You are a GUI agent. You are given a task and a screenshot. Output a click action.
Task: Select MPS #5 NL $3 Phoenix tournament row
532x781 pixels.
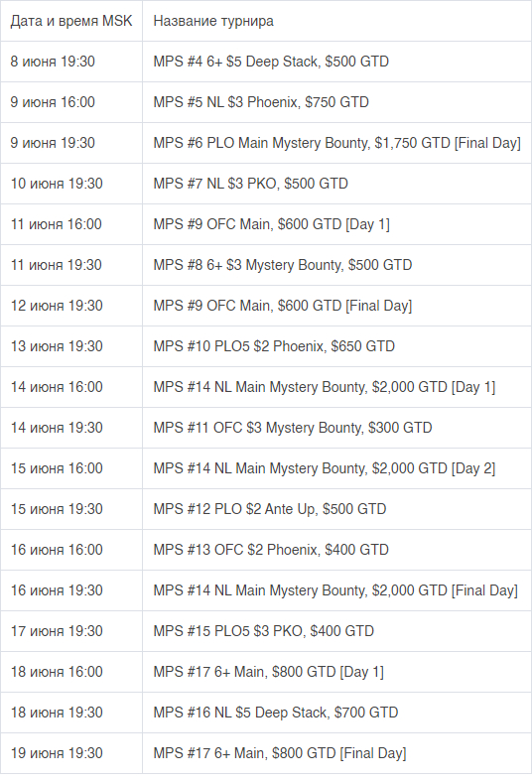266,102
